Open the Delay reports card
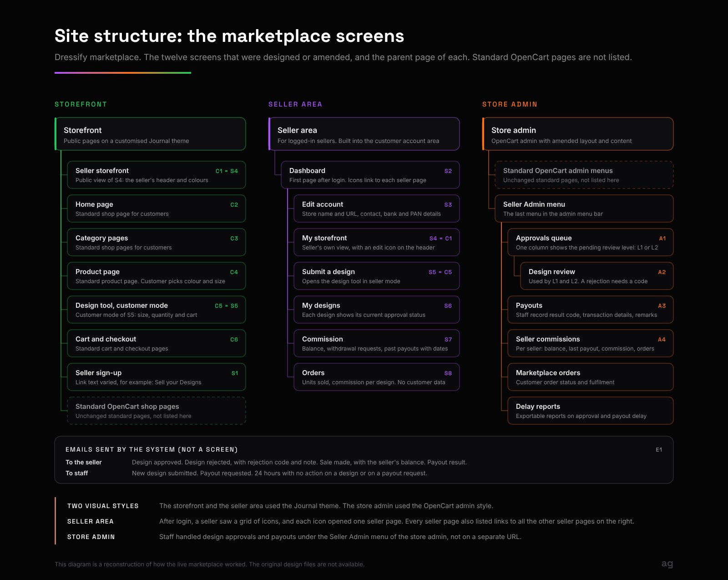Viewport: 728px width, 580px height. 591,411
